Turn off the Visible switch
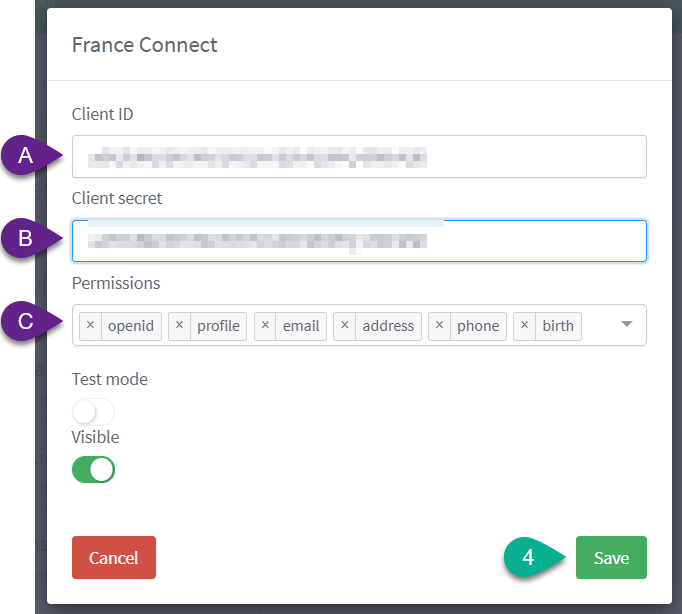Screen dimensions: 682x614 coord(93,470)
